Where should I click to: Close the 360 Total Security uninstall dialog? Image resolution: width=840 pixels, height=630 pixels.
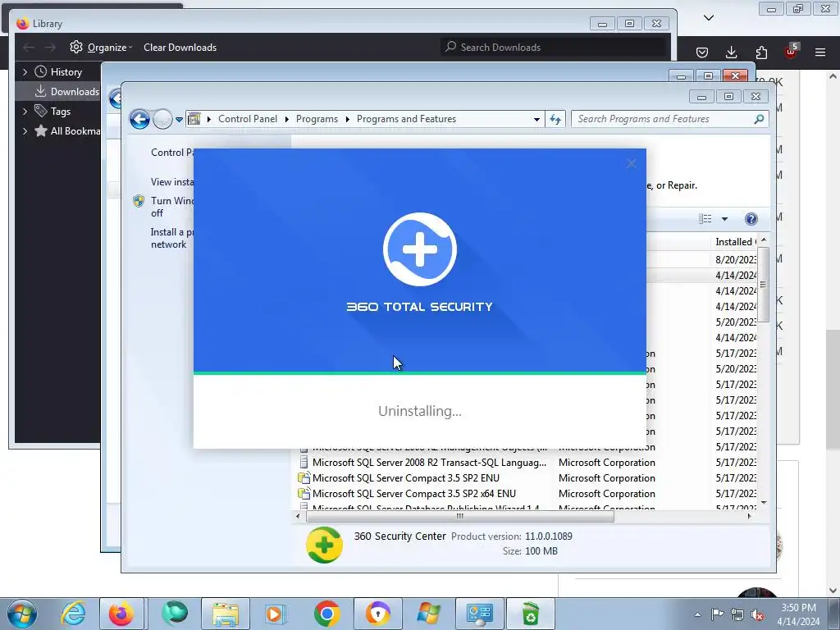632,164
